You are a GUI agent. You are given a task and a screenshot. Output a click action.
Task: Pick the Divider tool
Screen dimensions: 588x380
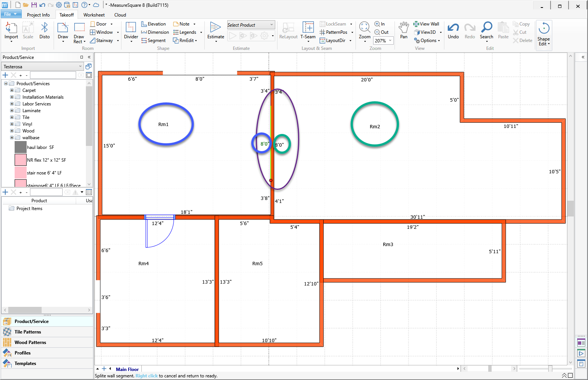(x=131, y=31)
